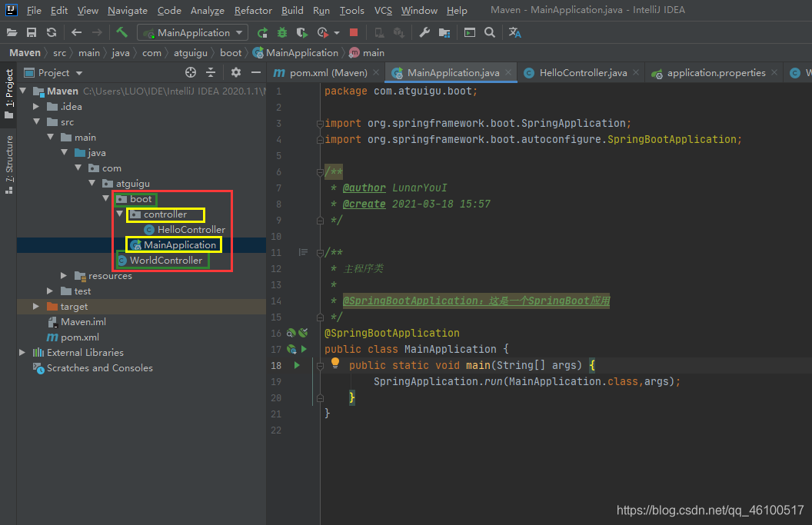Fold the main method at line 18
This screenshot has height=525, width=812.
pyautogui.click(x=320, y=366)
